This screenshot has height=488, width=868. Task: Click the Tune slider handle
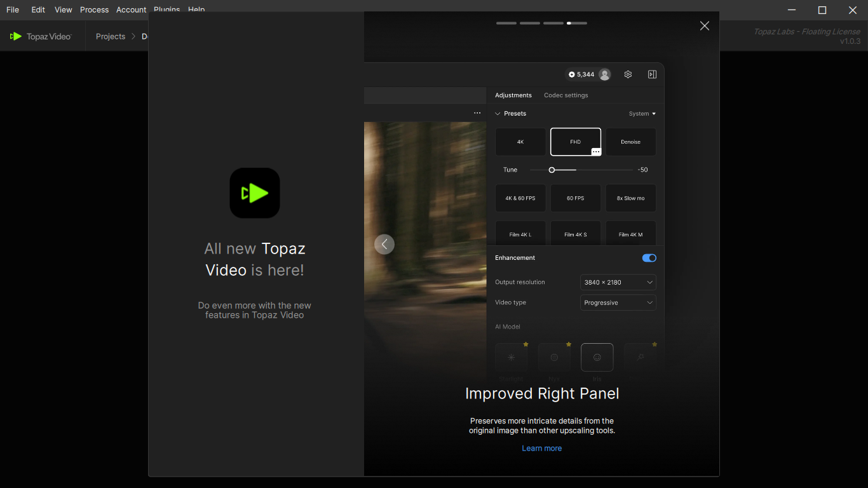pos(552,170)
